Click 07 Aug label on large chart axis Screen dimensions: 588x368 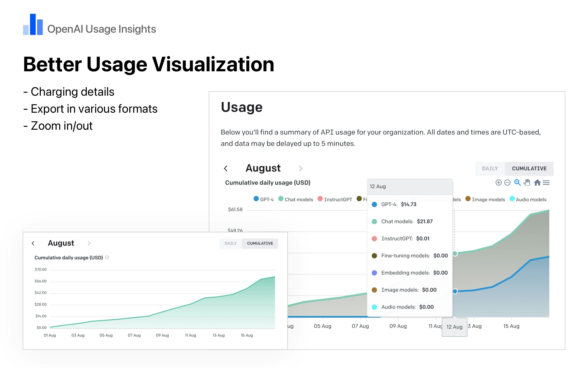pos(360,326)
